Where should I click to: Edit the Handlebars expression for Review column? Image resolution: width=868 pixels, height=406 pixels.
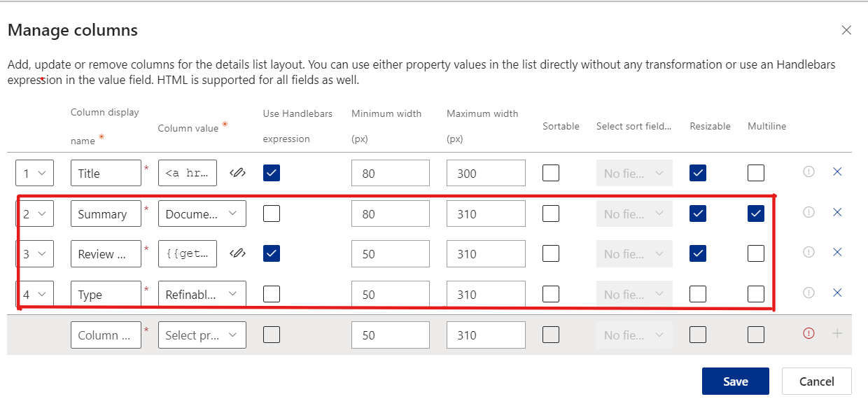(237, 253)
